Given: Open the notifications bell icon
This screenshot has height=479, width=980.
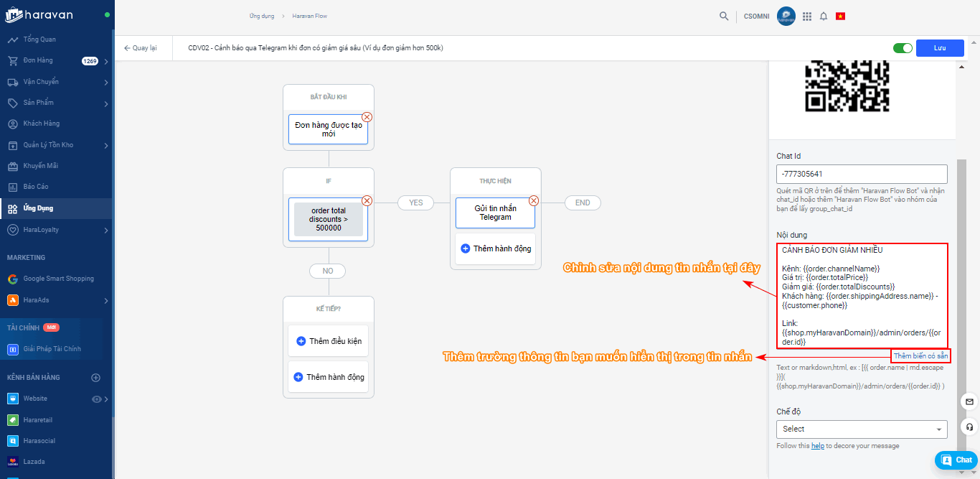Looking at the screenshot, I should click(824, 16).
